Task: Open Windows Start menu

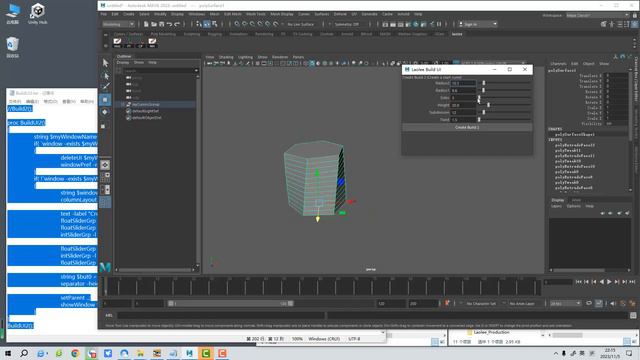Action: click(8, 353)
